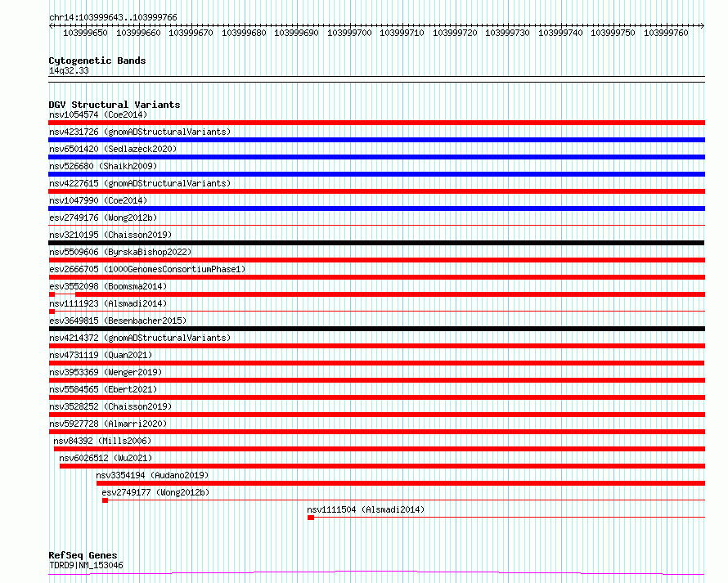Click chr14:103999643..103999766 region label
Image resolution: width=728 pixels, height=583 pixels.
(113, 18)
